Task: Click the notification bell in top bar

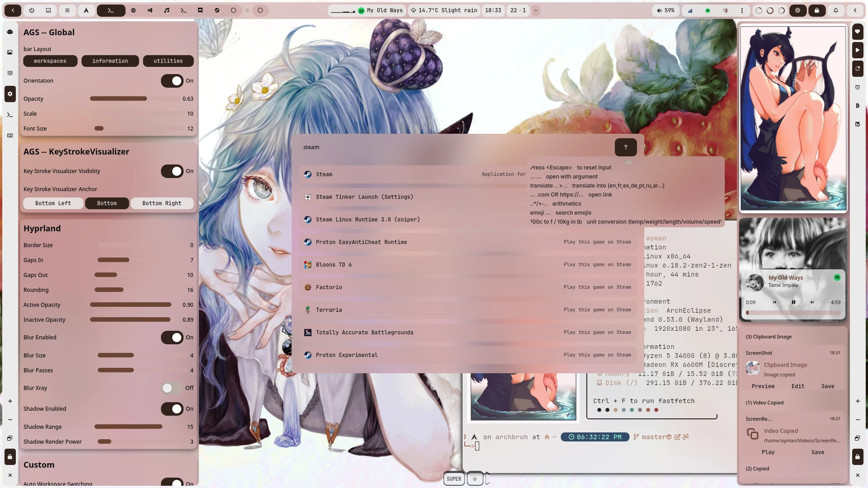Action: [x=835, y=10]
